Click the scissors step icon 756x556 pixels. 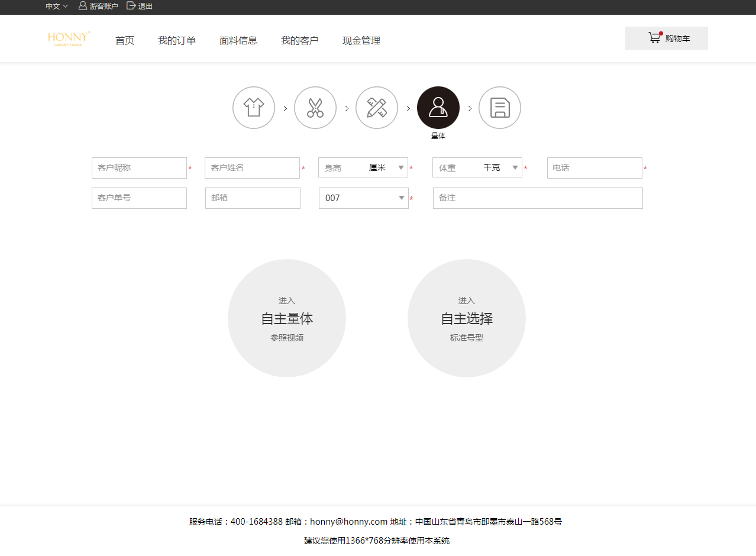(315, 108)
